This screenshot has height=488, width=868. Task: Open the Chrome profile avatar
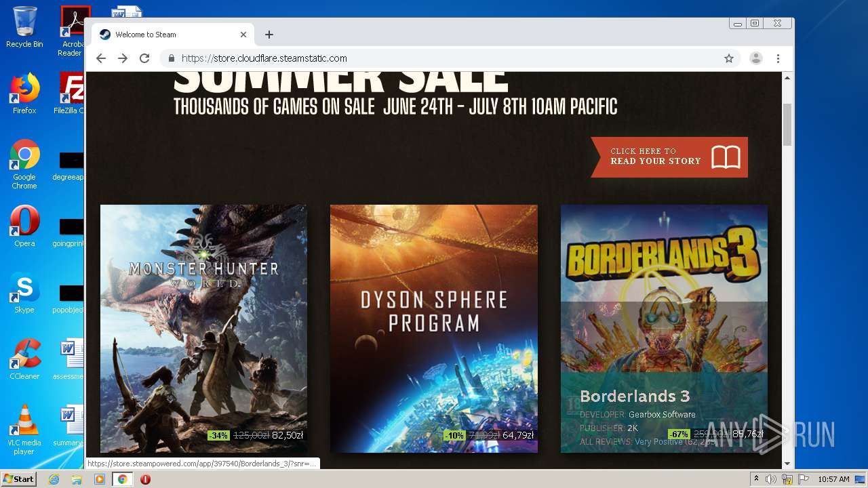(755, 58)
